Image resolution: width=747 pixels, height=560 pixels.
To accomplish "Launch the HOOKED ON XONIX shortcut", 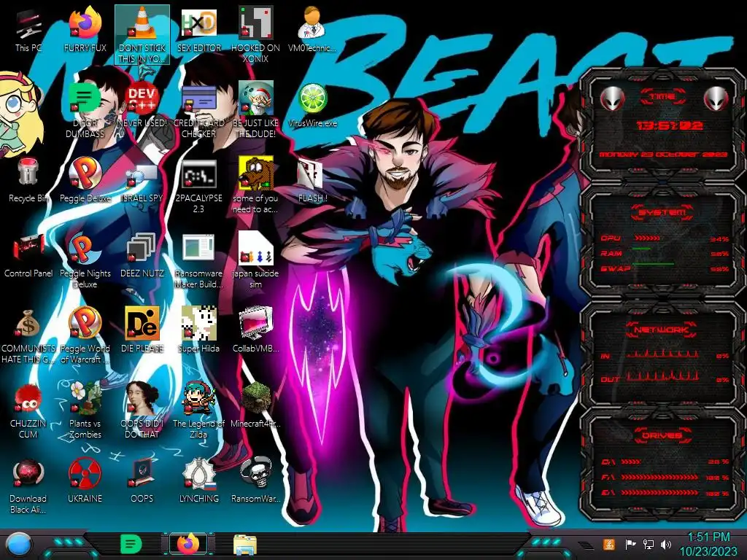I will click(255, 35).
